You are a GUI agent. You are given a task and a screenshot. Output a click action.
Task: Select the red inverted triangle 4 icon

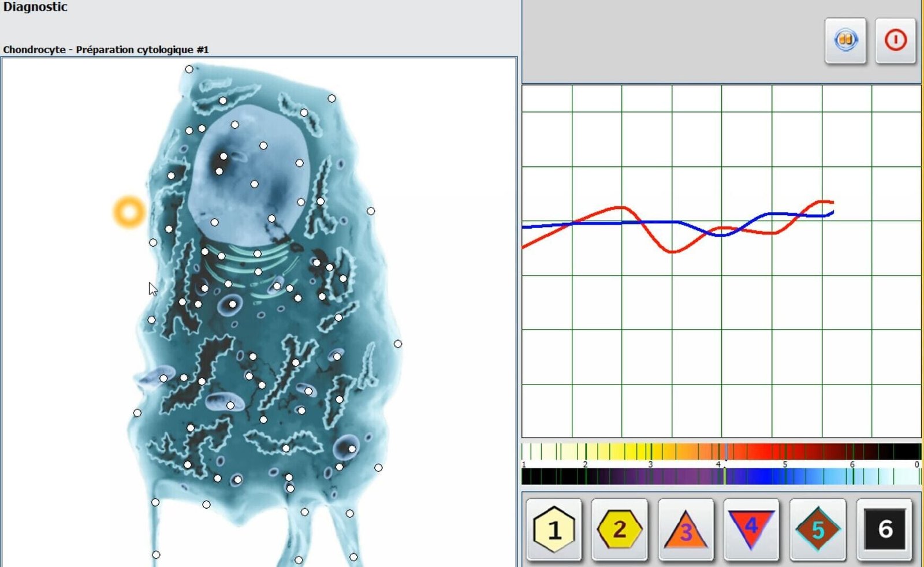pos(751,529)
